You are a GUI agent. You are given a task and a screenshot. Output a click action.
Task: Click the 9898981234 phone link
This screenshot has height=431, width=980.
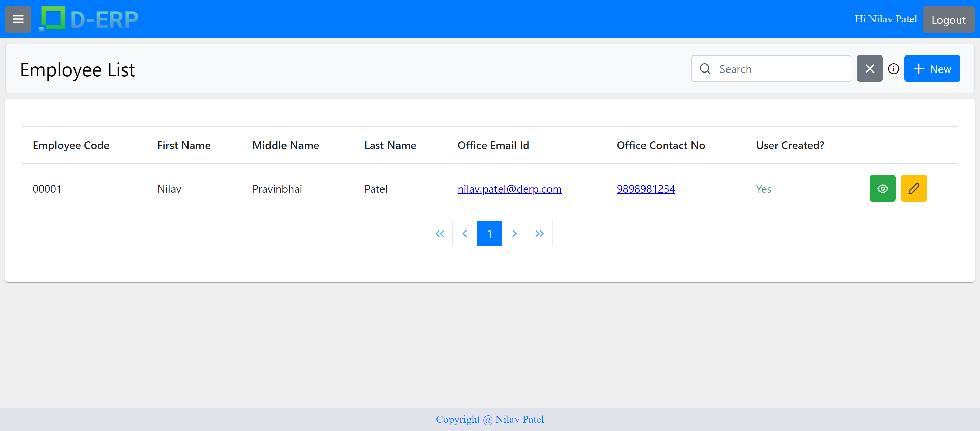coord(646,189)
